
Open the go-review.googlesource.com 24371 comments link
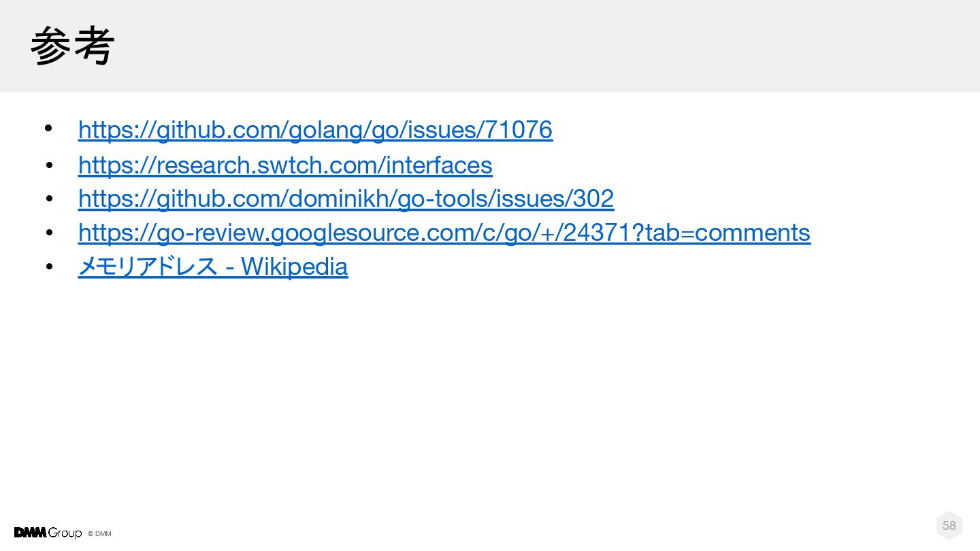tap(444, 232)
